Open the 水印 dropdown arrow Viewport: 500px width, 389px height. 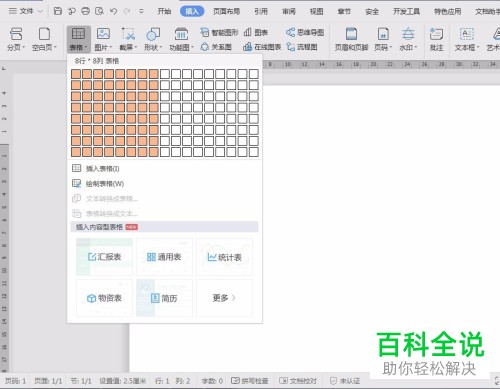point(415,47)
